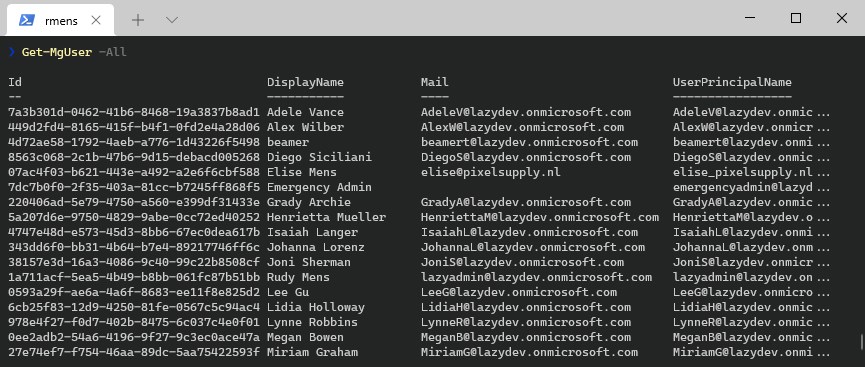This screenshot has height=367, width=865.
Task: Click elise@pixelsupply.nl mail address
Action: point(490,172)
